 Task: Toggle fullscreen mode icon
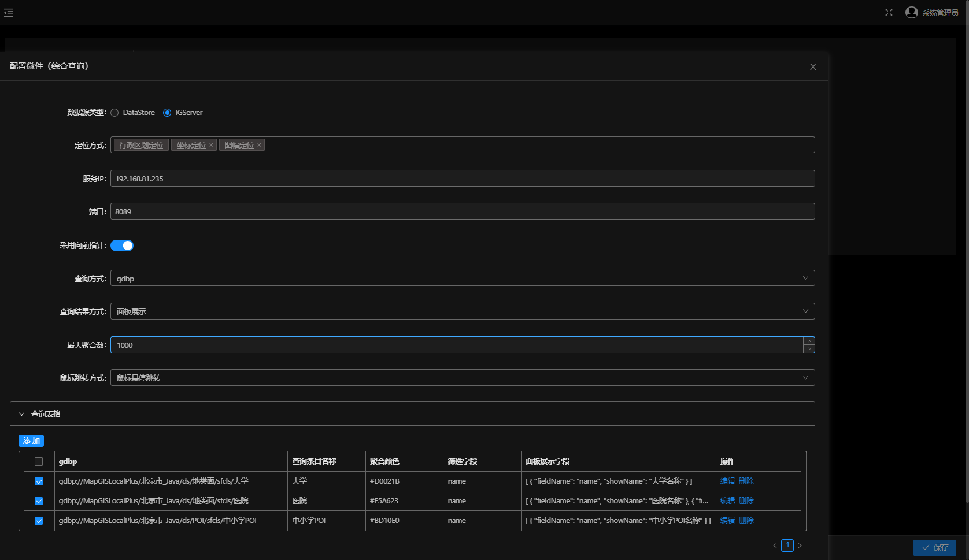(889, 13)
